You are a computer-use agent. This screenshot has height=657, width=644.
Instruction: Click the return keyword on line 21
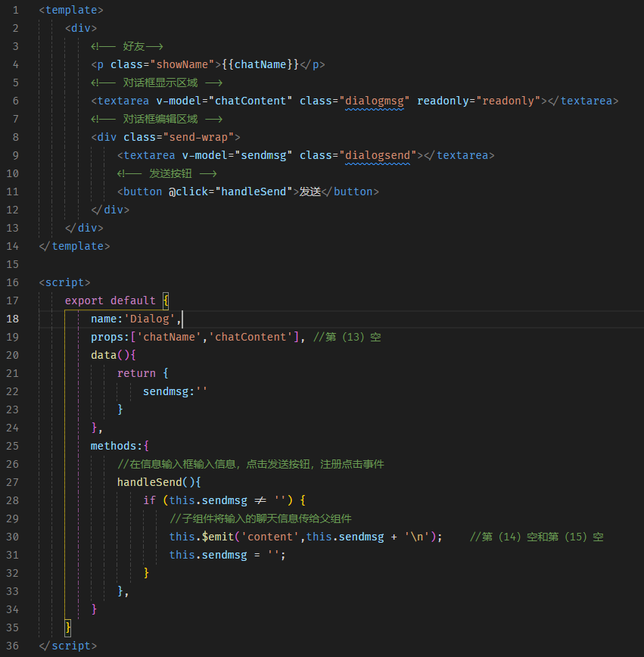tap(136, 373)
